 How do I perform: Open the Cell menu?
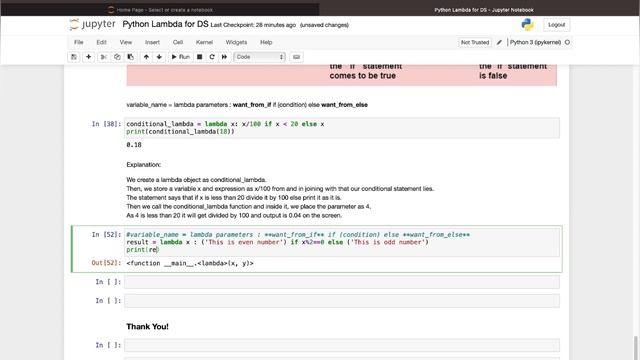[x=178, y=42]
